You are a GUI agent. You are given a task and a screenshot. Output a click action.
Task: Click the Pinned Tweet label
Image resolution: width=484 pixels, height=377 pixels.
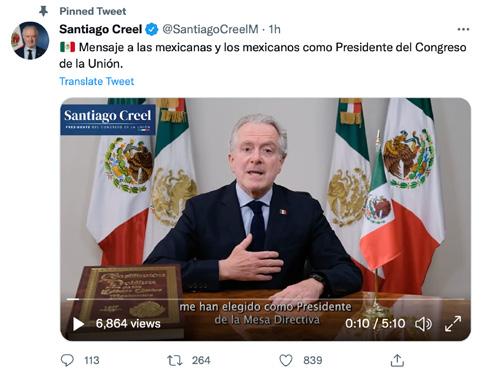(x=93, y=11)
